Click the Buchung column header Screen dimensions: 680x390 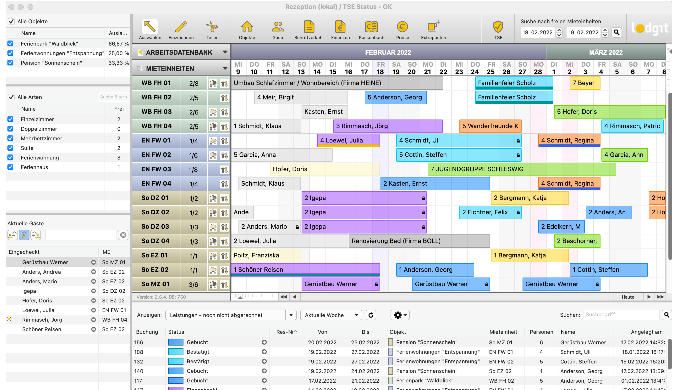coord(147,332)
